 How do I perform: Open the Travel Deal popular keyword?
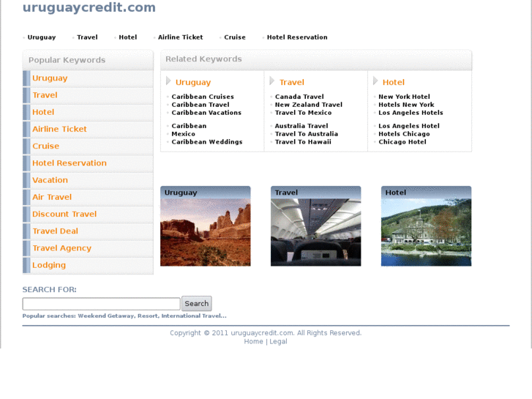tap(56, 231)
